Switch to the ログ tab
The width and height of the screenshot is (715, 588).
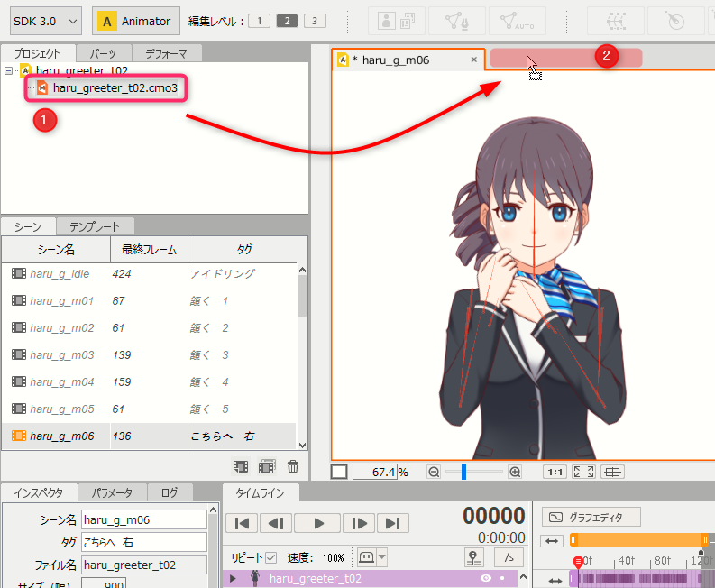pyautogui.click(x=170, y=492)
